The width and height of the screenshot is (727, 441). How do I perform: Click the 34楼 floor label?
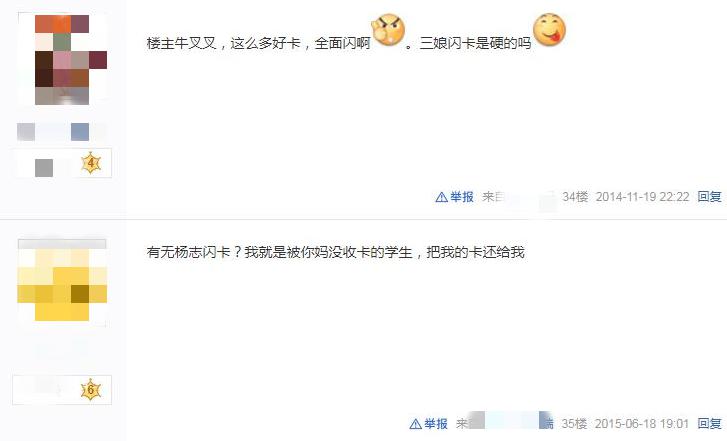(575, 197)
